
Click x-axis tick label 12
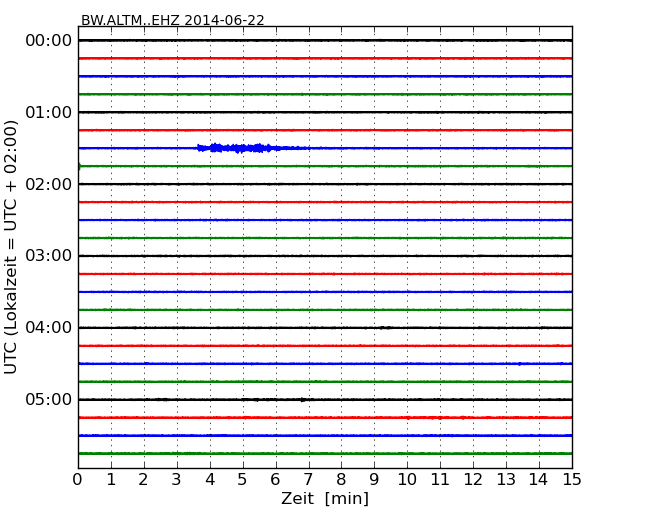pos(473,480)
